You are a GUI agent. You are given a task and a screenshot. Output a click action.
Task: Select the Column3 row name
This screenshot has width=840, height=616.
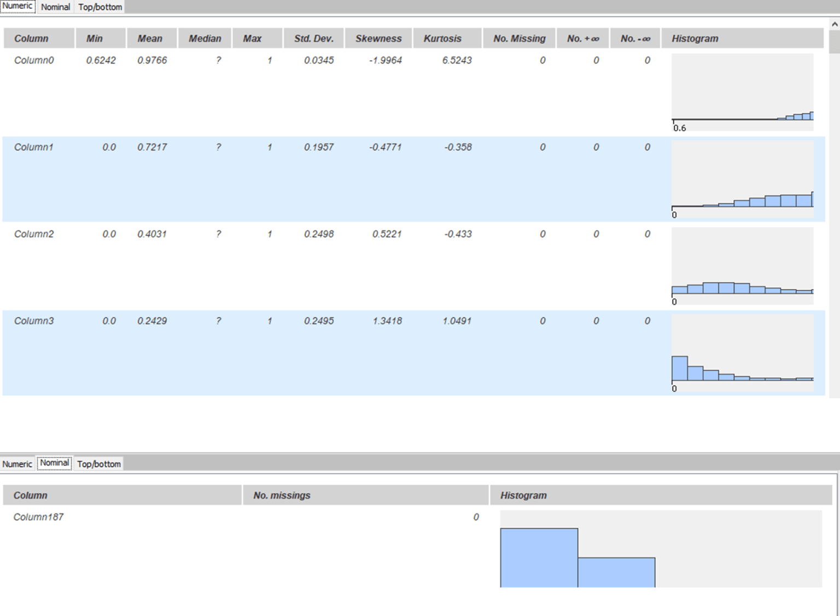coord(34,321)
